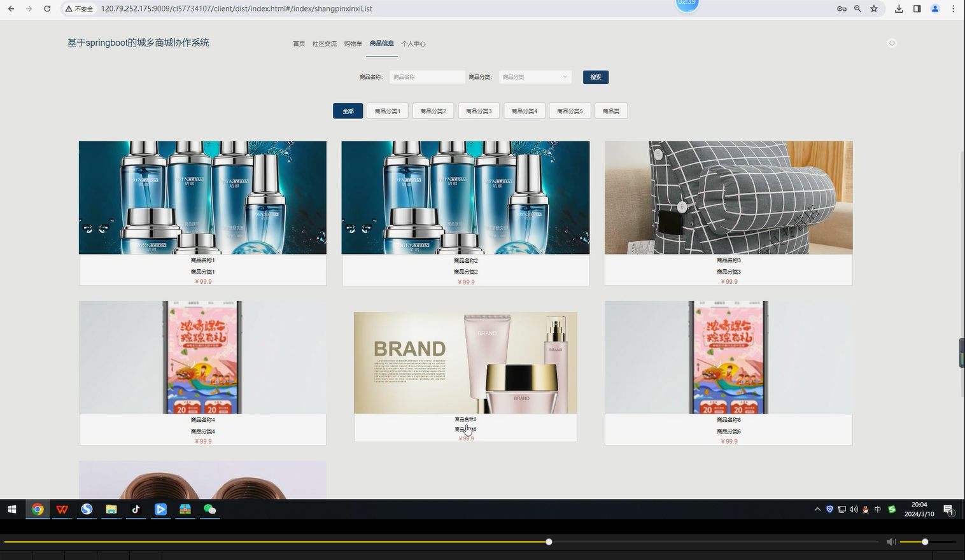Screen dimensions: 965x560
Task: Open WPS Office from the taskbar
Action: coord(62,509)
